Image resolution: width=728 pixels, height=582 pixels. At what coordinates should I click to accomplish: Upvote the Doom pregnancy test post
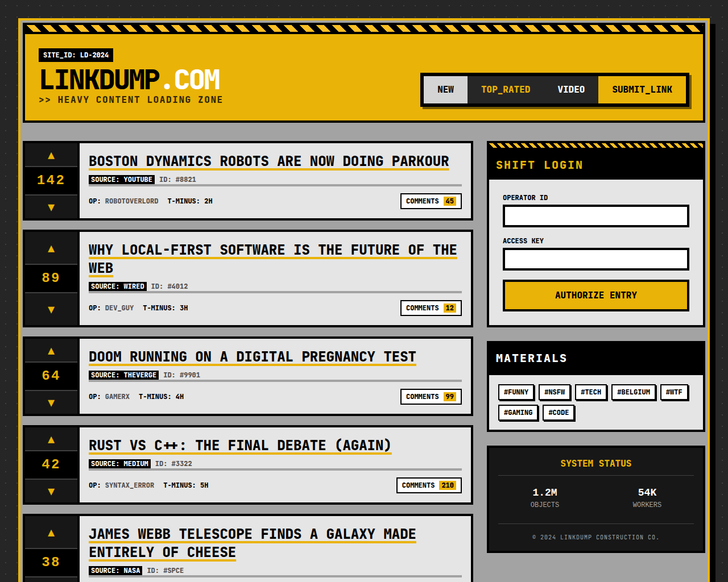click(51, 351)
